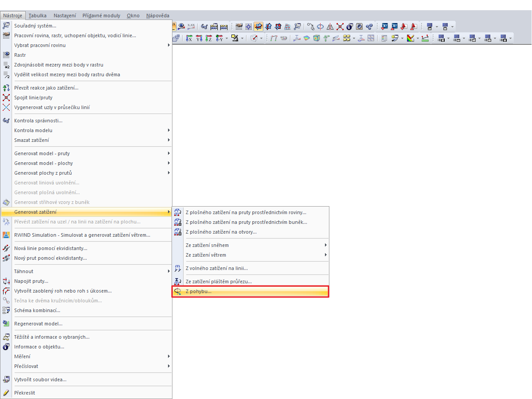
Task: Click the gear settings book toolbar icon
Action: pyautogui.click(x=360, y=26)
